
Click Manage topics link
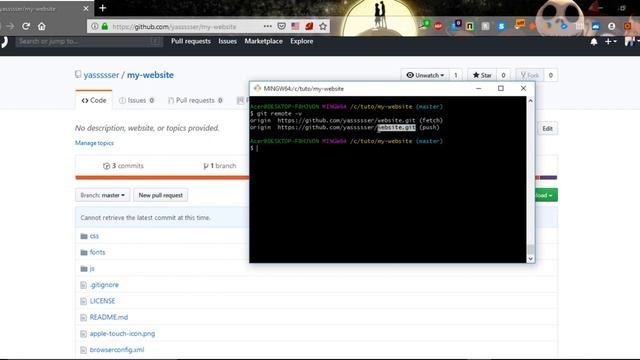(x=94, y=143)
